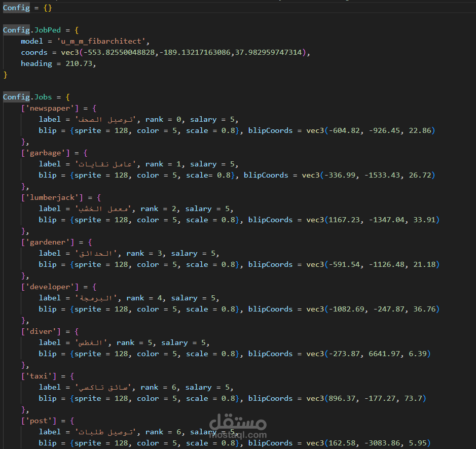Click 'rank = 0' in newspaper job
Screen dimensions: 476x449
tap(163, 120)
